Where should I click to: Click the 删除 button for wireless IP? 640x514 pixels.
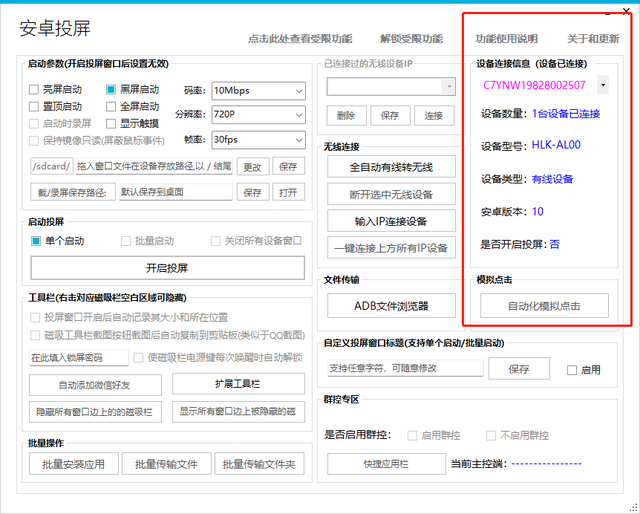click(346, 116)
